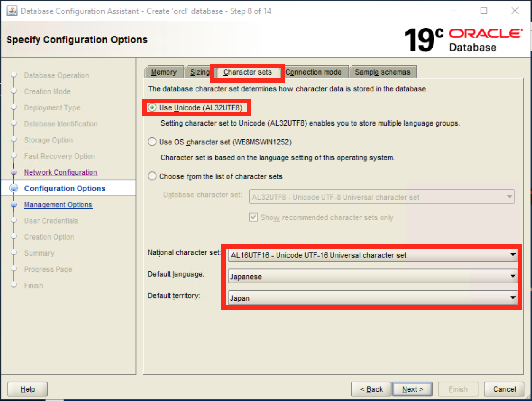The width and height of the screenshot is (532, 401).
Task: Open the Database character set dropdown
Action: (x=382, y=197)
